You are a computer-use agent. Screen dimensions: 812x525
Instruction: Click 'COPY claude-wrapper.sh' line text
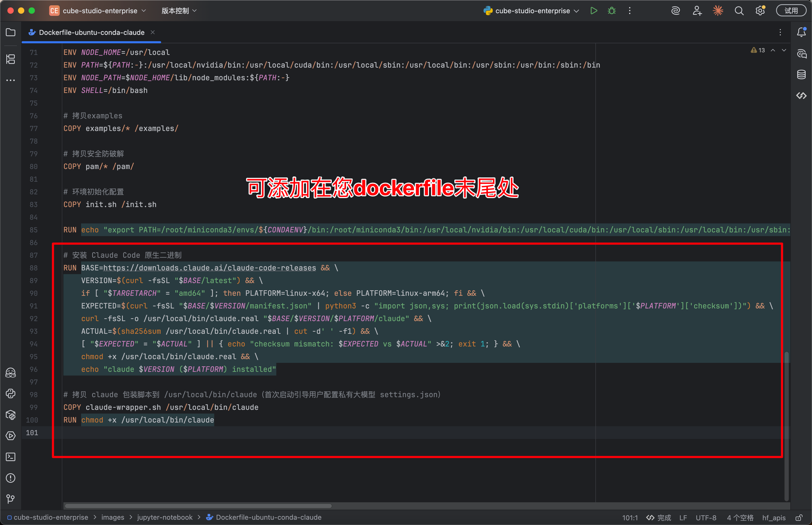(161, 407)
